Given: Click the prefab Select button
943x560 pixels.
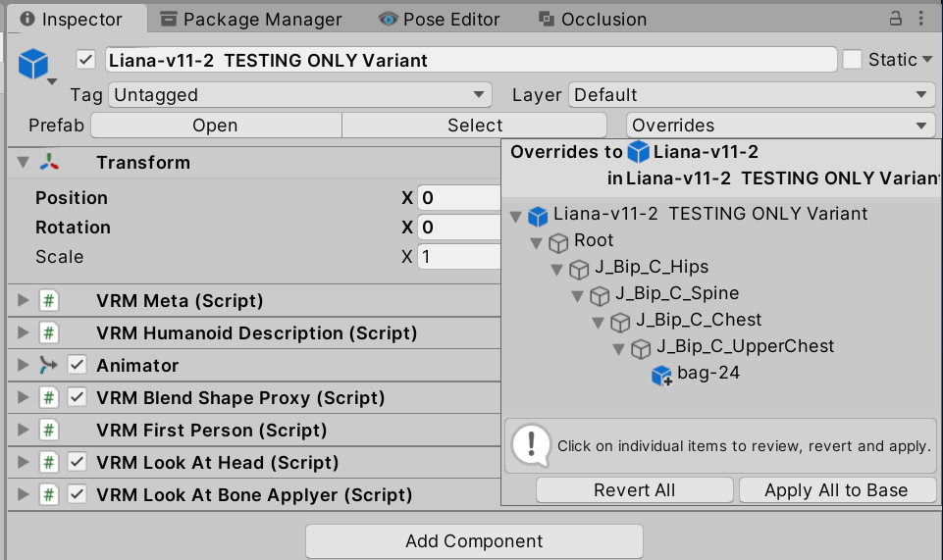Looking at the screenshot, I should [x=475, y=125].
